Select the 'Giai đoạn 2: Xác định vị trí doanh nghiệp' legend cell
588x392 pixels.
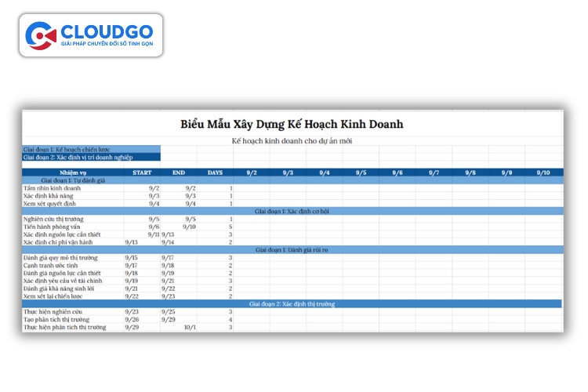tap(91, 157)
